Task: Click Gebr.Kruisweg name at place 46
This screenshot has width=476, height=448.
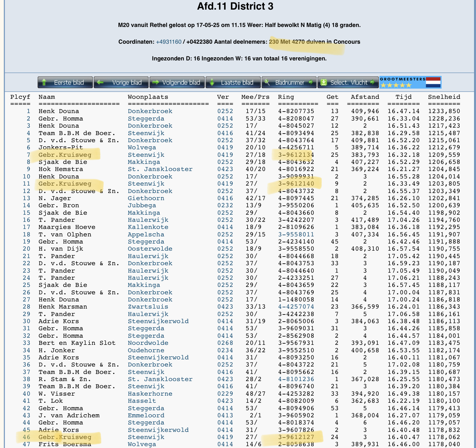Action: tap(65, 437)
